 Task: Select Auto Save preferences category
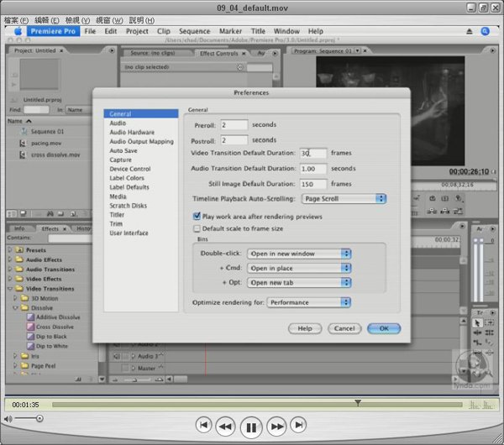coord(123,150)
